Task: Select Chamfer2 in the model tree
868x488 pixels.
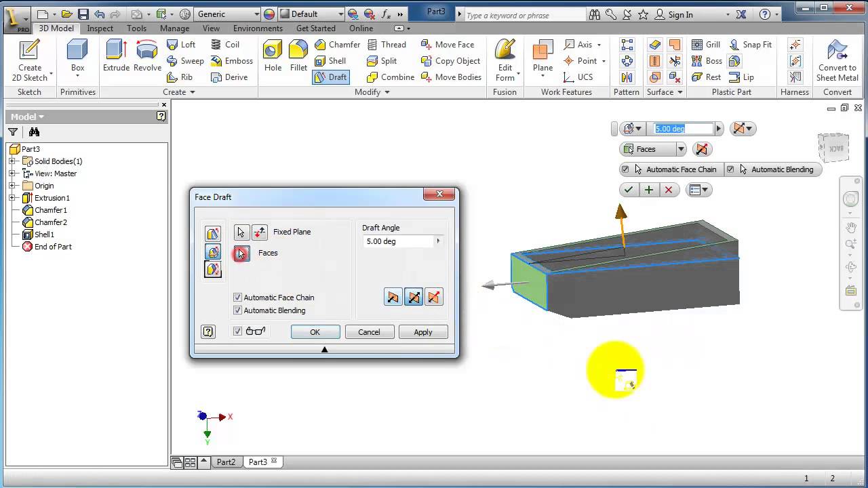Action: tap(50, 222)
